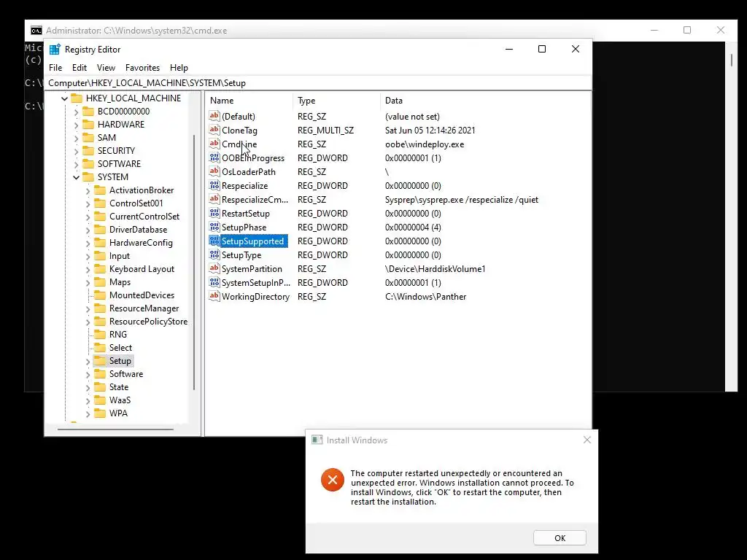Select the CmdLine value icon
This screenshot has width=747, height=560.
214,144
